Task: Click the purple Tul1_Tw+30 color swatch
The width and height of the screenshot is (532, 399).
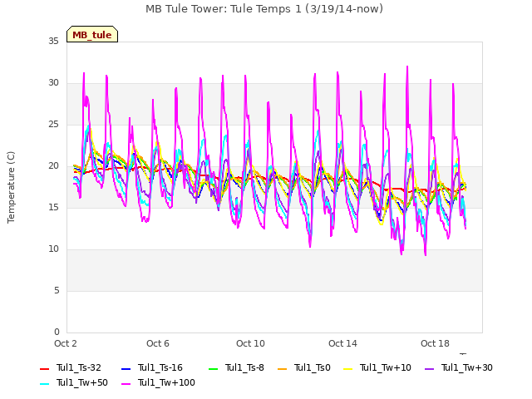Action: click(430, 369)
